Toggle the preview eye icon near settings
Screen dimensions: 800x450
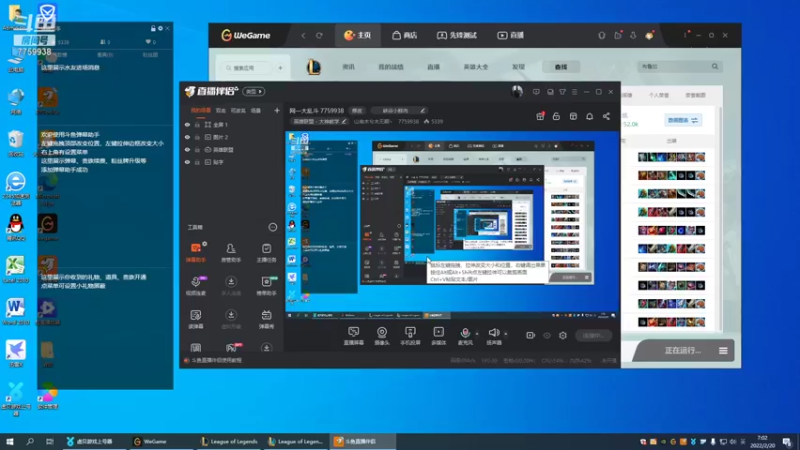(547, 335)
